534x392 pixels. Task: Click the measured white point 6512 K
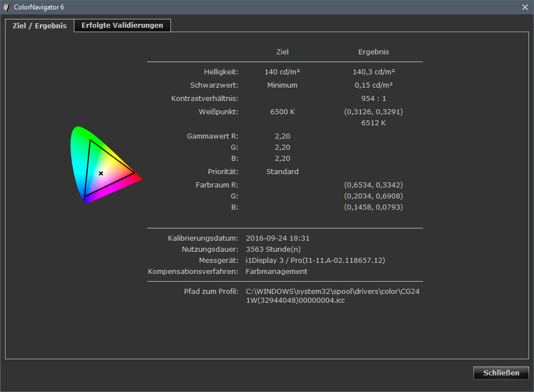pyautogui.click(x=374, y=123)
